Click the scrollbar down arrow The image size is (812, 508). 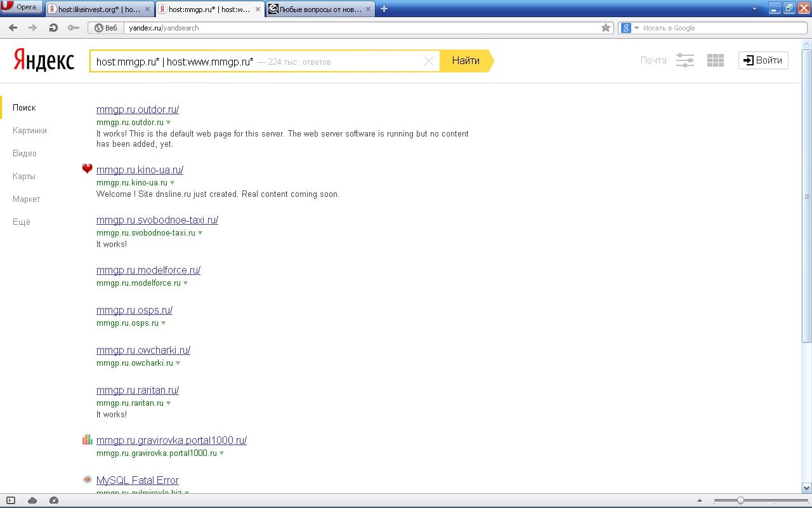[x=807, y=488]
